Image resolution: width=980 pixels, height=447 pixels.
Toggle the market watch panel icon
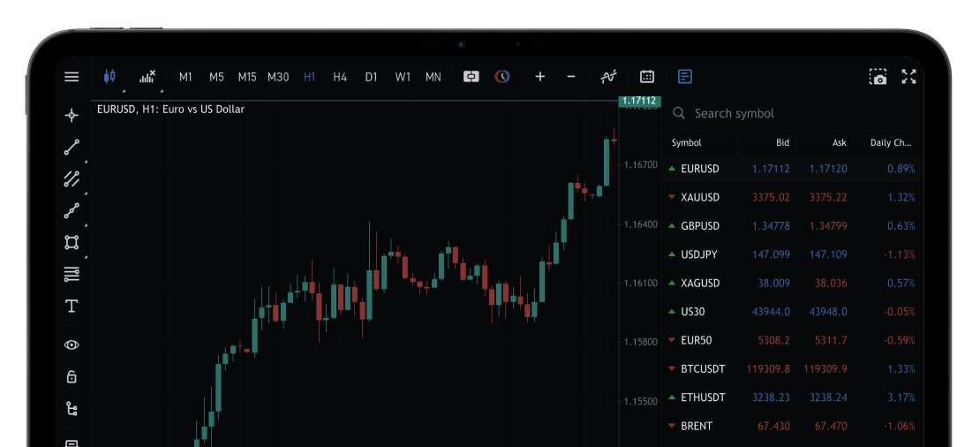coord(685,77)
